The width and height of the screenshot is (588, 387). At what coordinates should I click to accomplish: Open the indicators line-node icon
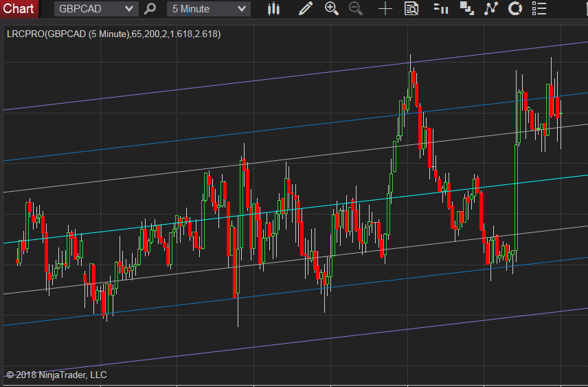click(x=491, y=9)
